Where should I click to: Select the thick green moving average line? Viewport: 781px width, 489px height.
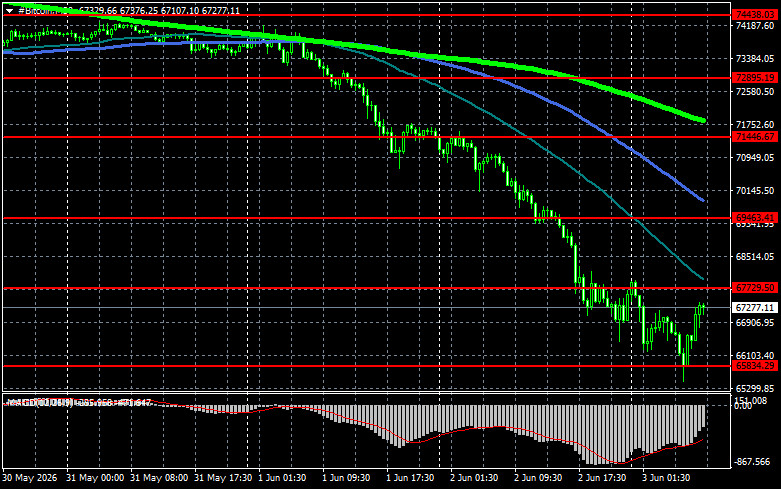[448, 58]
